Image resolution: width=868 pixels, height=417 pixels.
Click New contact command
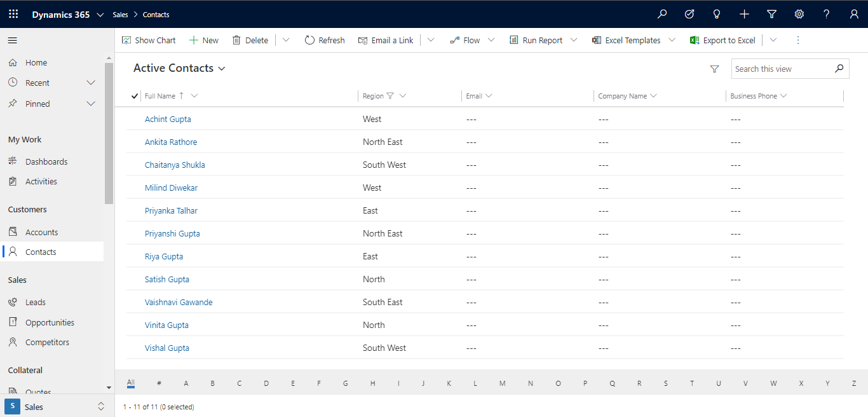[x=204, y=40]
